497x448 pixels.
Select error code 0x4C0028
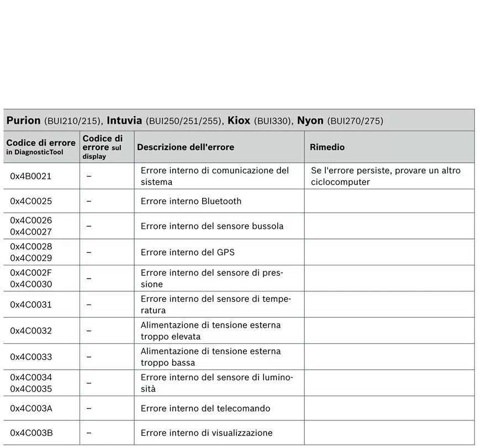pos(31,247)
